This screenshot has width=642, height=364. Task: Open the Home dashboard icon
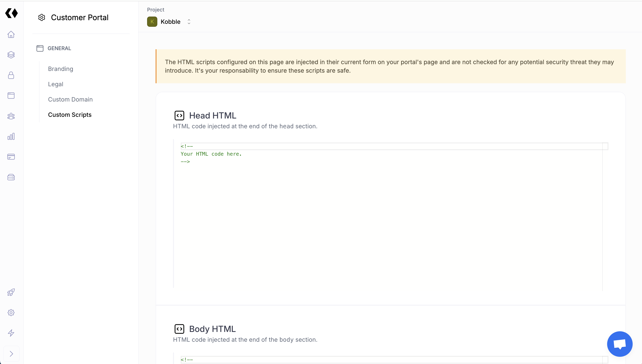[11, 34]
